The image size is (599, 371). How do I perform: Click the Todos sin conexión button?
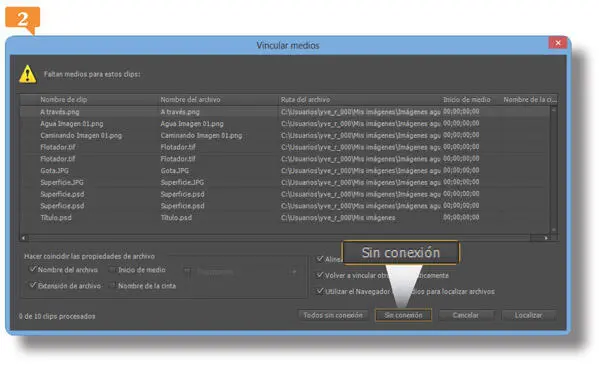pos(333,315)
